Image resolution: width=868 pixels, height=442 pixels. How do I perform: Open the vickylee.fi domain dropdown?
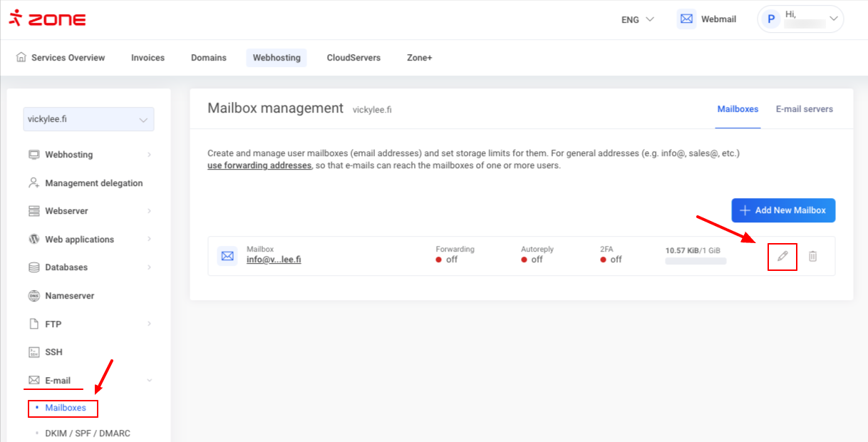click(x=88, y=120)
